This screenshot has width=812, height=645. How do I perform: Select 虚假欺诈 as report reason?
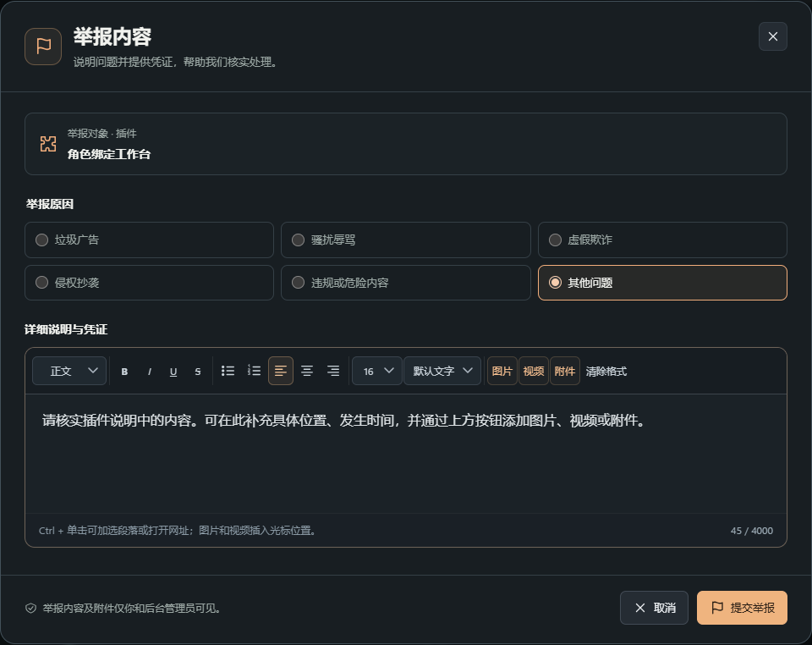click(662, 240)
